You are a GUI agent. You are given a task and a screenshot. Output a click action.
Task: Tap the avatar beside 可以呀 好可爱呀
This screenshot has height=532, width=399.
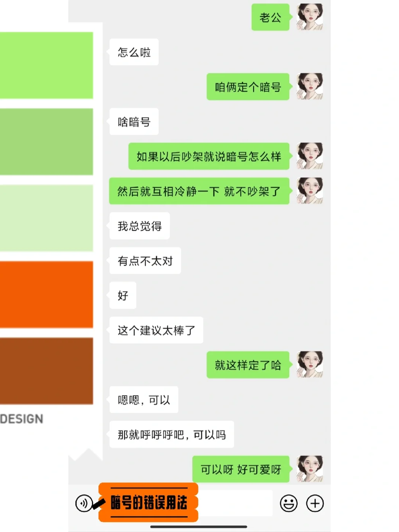click(x=310, y=469)
